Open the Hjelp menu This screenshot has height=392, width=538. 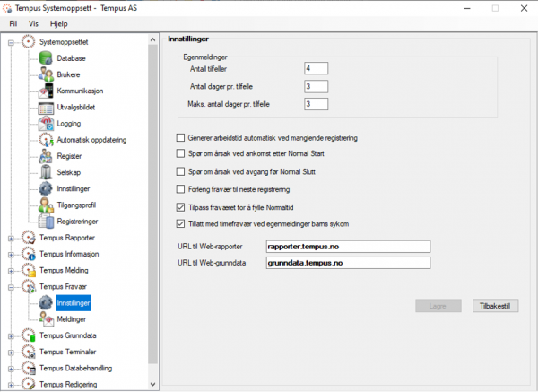(59, 23)
